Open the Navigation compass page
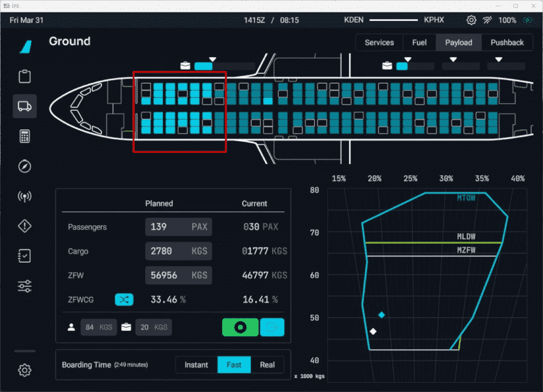Viewport: 543px width, 392px height. tap(24, 166)
